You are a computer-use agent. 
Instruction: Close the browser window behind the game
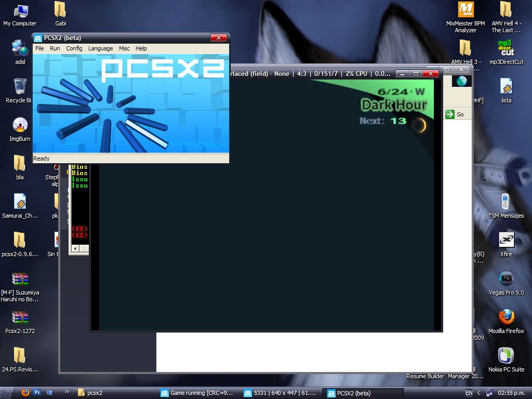pos(461,69)
